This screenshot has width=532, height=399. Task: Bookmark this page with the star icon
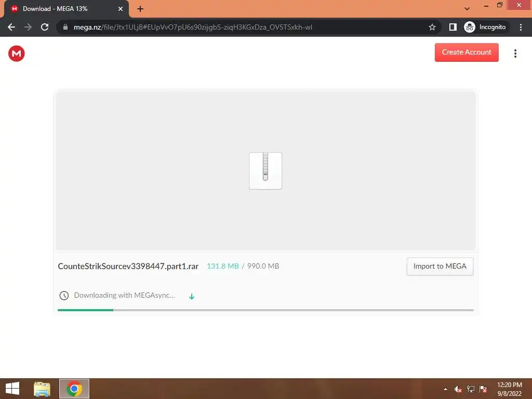click(x=432, y=27)
